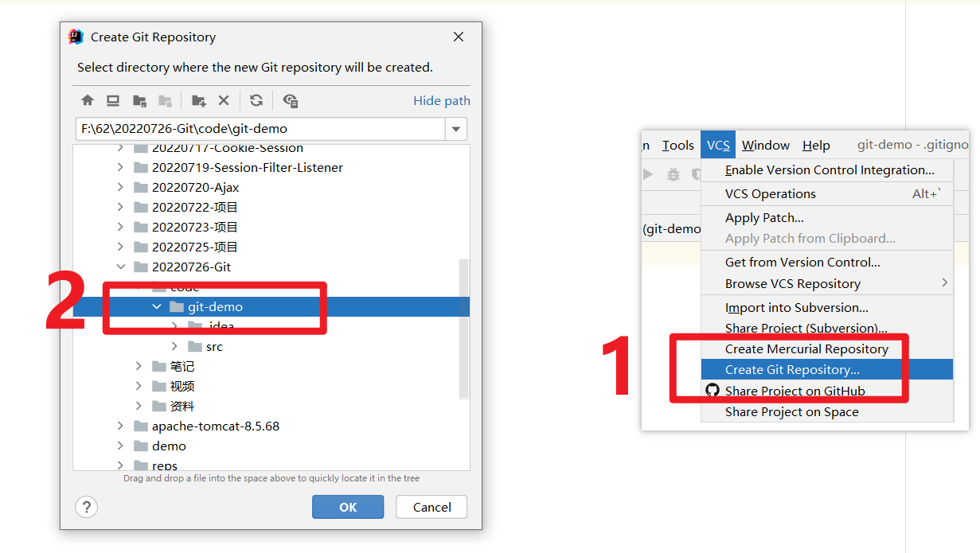Select the demo folder row
Image resolution: width=980 pixels, height=553 pixels.
tap(271, 446)
